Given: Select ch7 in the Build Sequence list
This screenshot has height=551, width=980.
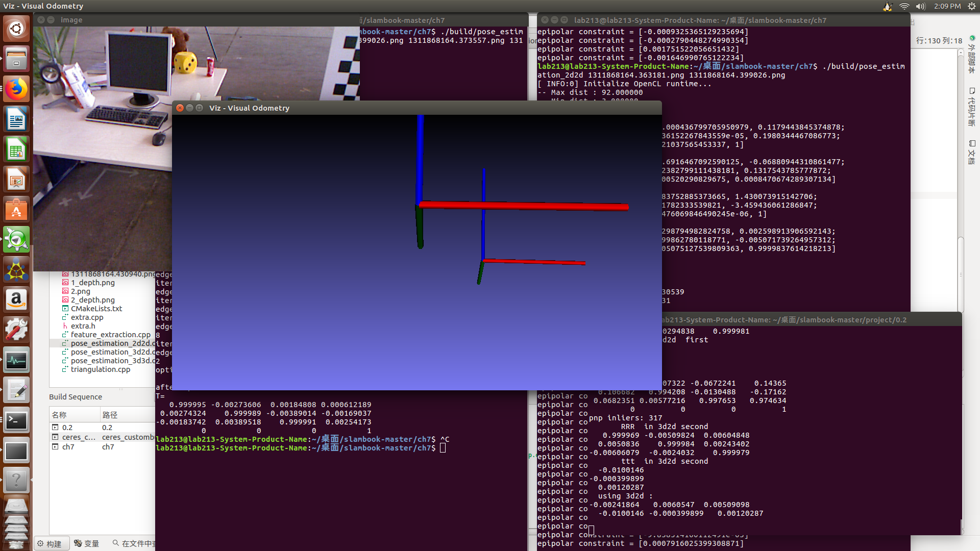Looking at the screenshot, I should pos(68,447).
